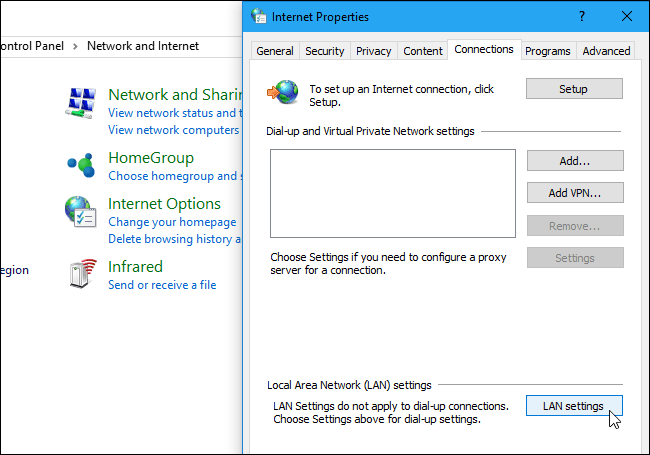
Task: Switch to the General tab
Action: [x=275, y=51]
